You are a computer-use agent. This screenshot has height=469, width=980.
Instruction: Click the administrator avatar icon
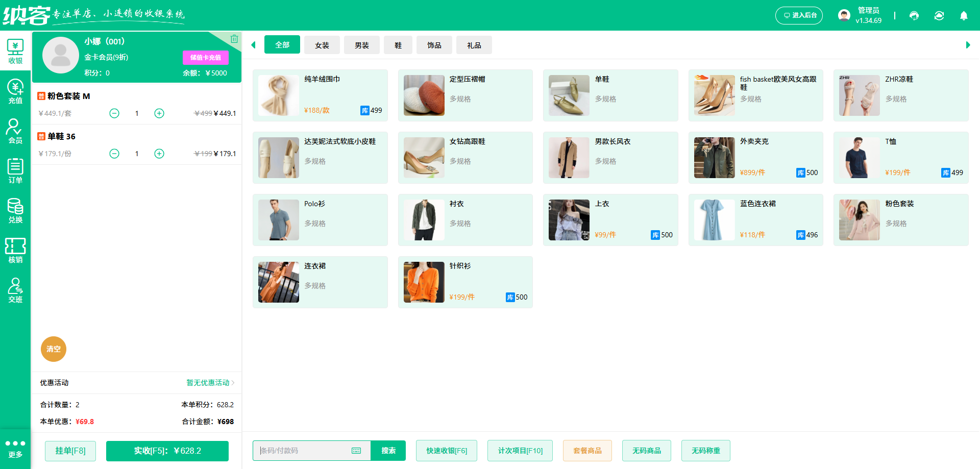point(844,15)
